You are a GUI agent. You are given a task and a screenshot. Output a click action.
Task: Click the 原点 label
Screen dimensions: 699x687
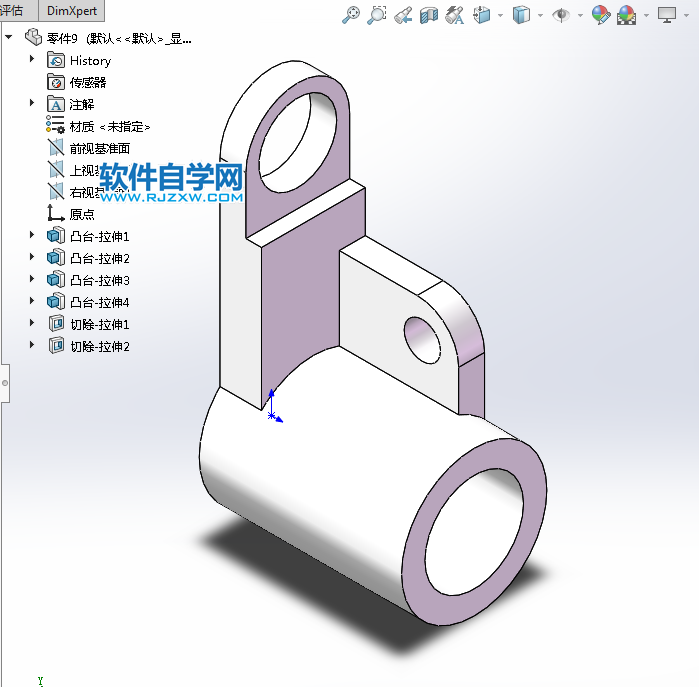82,214
